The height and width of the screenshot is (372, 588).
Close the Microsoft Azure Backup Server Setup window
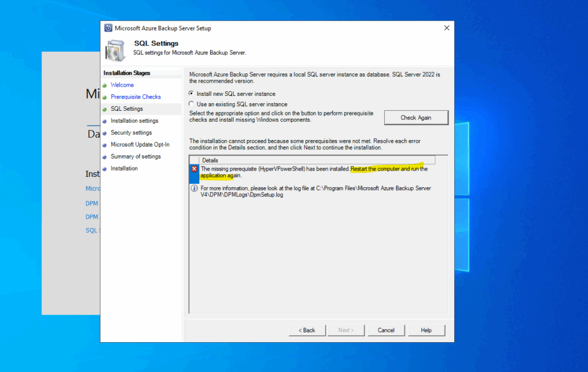(447, 28)
